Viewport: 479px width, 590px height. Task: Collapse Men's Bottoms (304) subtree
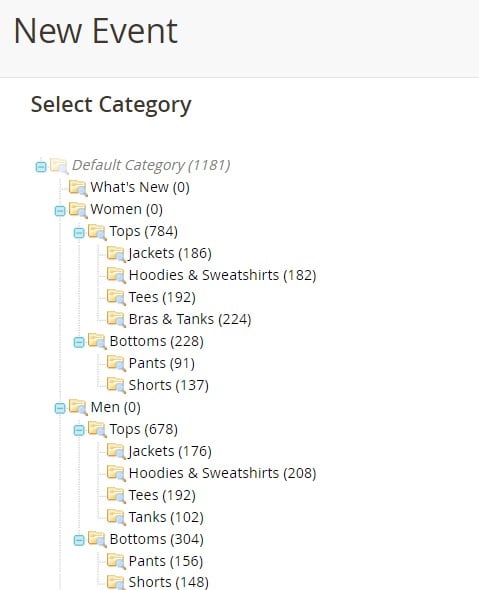tap(79, 540)
